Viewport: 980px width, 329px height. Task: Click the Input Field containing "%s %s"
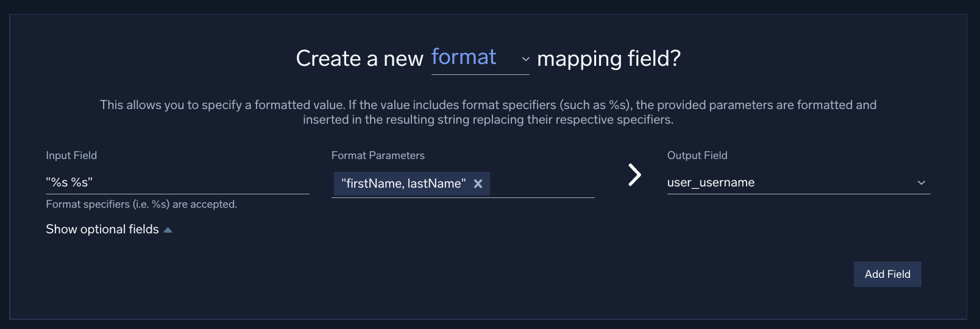pyautogui.click(x=177, y=182)
